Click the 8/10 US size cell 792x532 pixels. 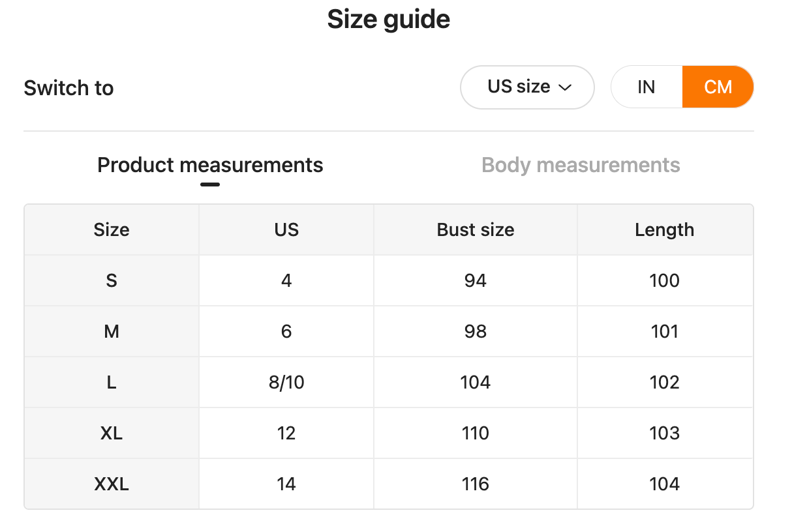point(286,382)
